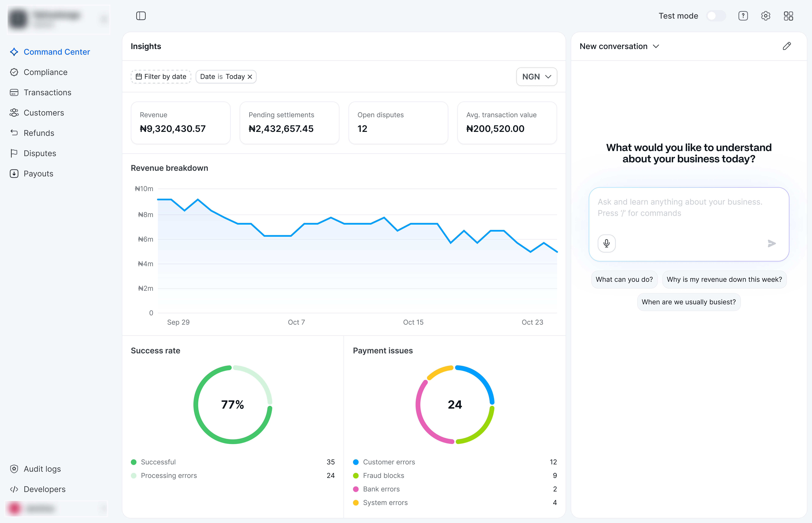Go to Command Center
The image size is (812, 523).
[x=57, y=52]
